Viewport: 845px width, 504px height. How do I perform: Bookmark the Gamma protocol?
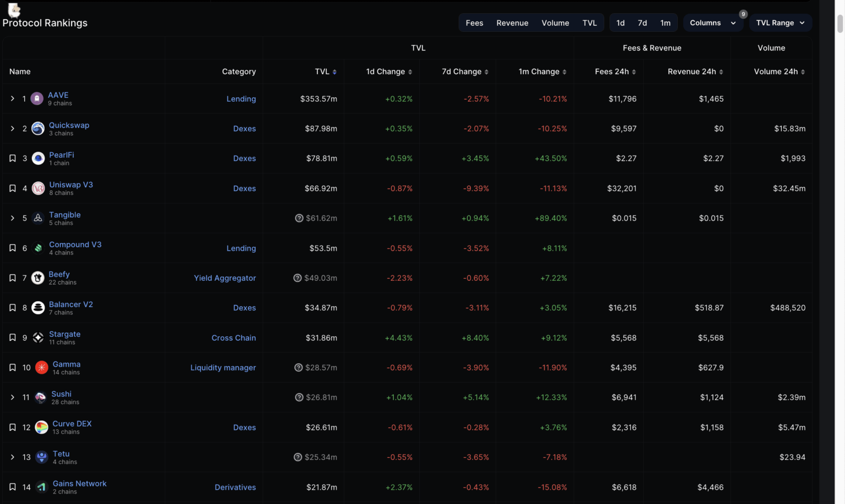pos(13,368)
